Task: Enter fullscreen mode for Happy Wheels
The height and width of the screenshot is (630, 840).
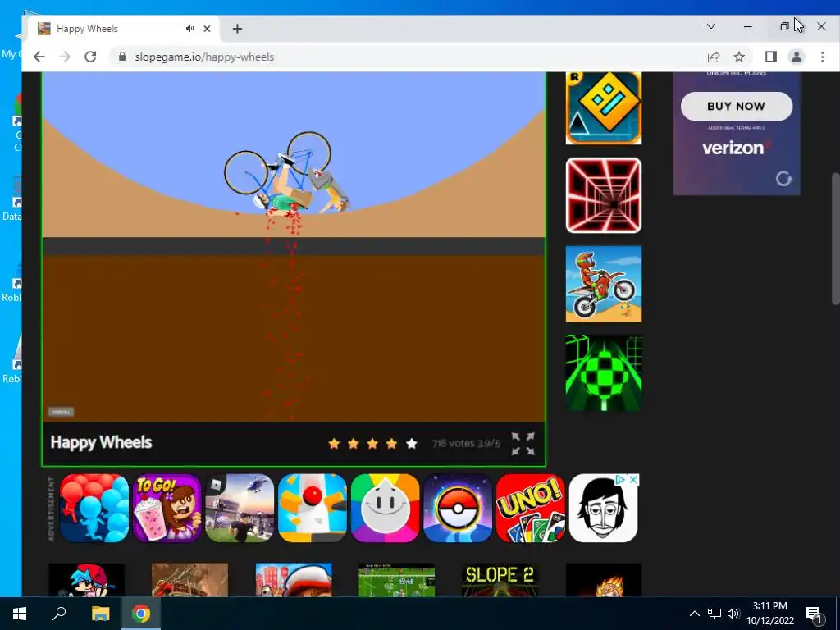Action: pos(523,444)
